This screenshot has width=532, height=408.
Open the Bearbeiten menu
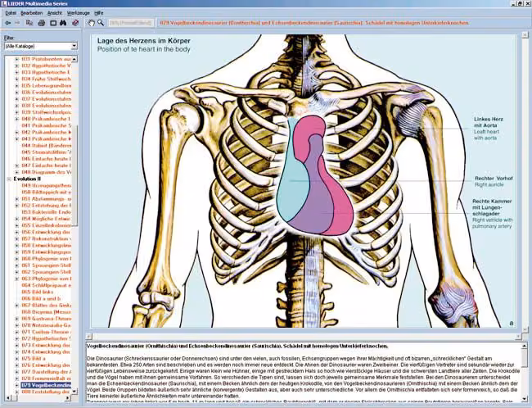point(32,13)
